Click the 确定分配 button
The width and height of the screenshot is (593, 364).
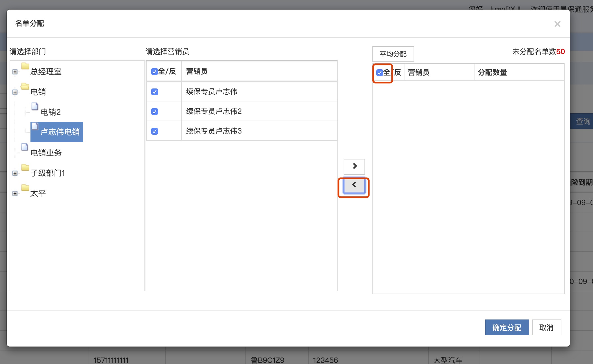(507, 328)
